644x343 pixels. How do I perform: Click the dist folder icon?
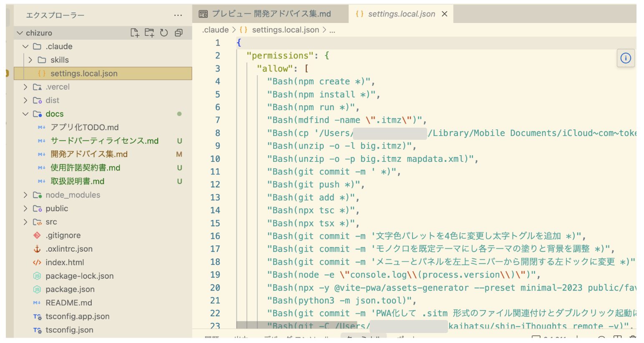(37, 100)
